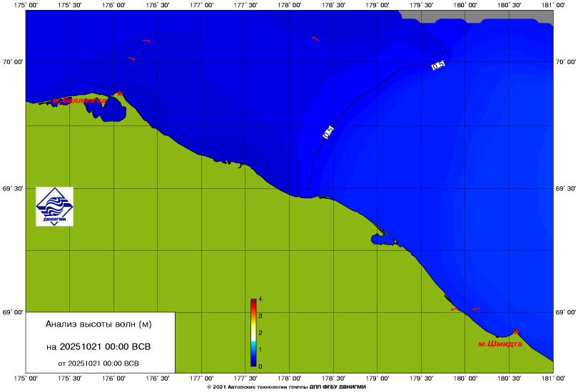Click the red star marker at м.Шмидта

[515, 331]
